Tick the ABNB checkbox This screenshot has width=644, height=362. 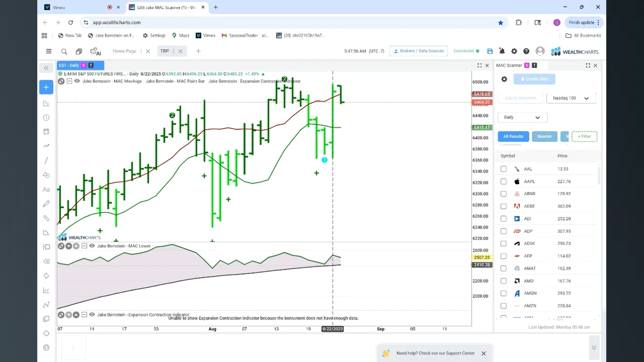(x=503, y=194)
